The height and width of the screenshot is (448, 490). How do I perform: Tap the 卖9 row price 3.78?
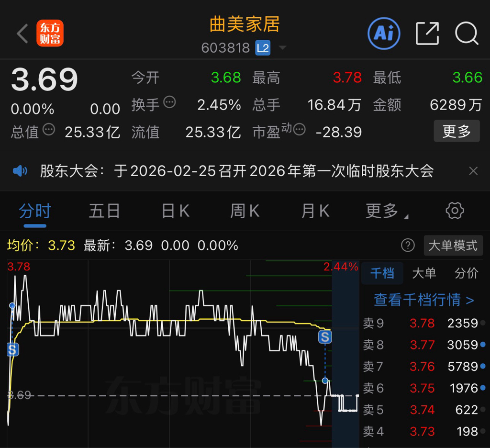tap(422, 323)
